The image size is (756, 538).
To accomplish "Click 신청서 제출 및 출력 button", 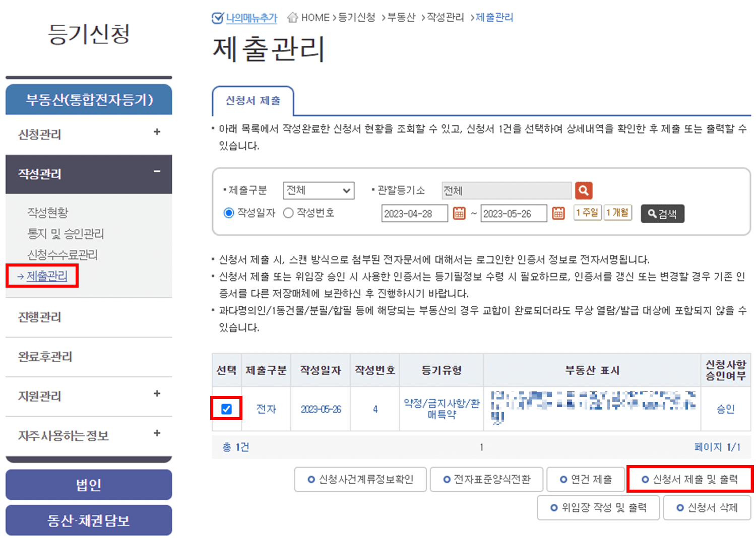I will click(x=690, y=480).
